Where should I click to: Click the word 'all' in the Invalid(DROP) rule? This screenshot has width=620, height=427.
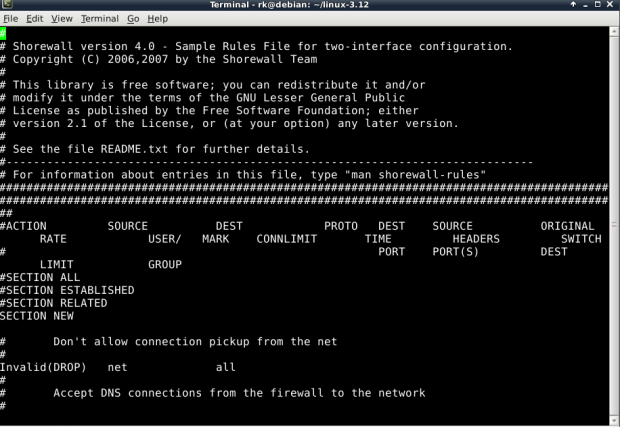pyautogui.click(x=226, y=367)
